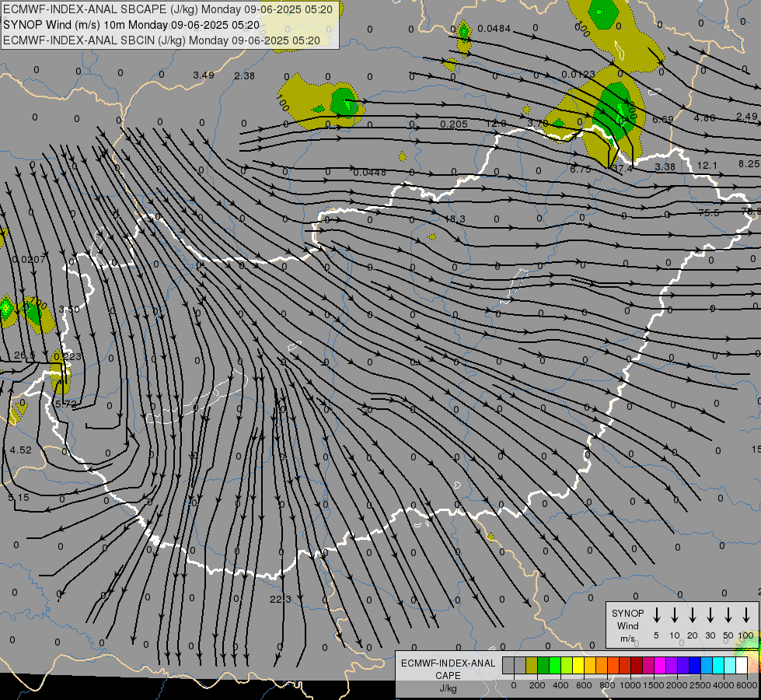The height and width of the screenshot is (700, 761).
Task: Pick the deep blue CAPE legend swatch
Action: [695, 666]
